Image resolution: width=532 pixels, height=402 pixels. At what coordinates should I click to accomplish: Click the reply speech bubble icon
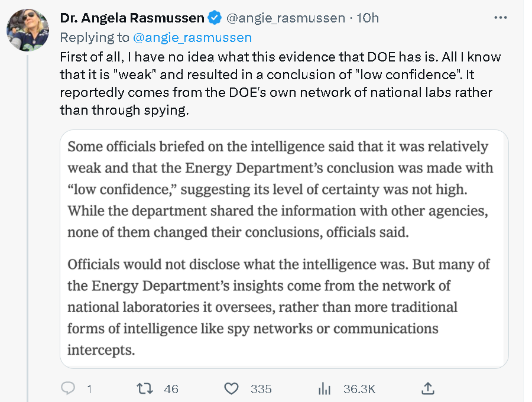(69, 388)
